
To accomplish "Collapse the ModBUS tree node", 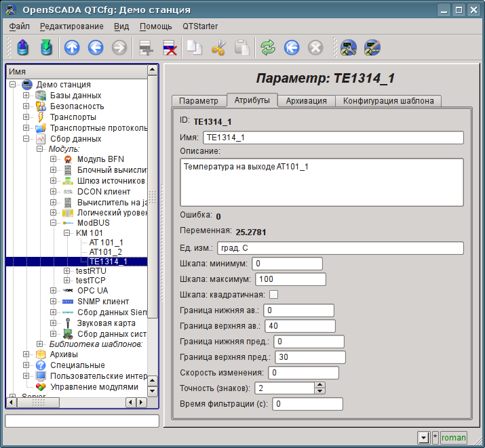I will point(54,223).
